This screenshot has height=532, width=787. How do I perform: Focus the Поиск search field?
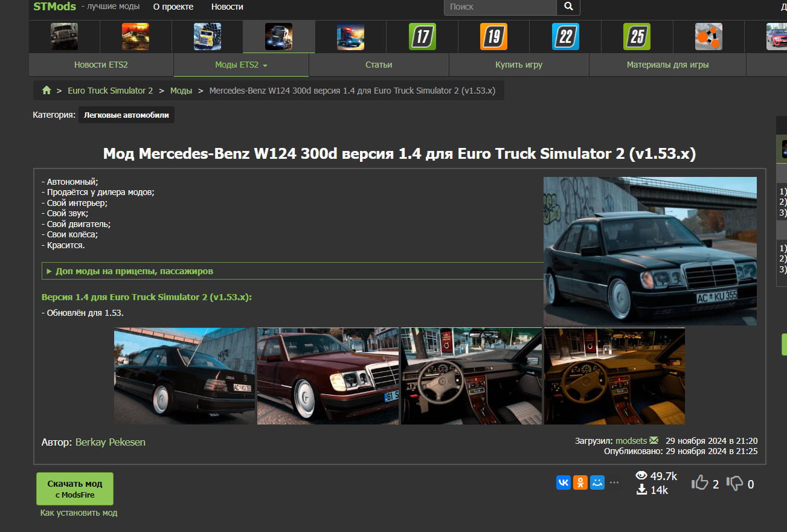tap(500, 7)
